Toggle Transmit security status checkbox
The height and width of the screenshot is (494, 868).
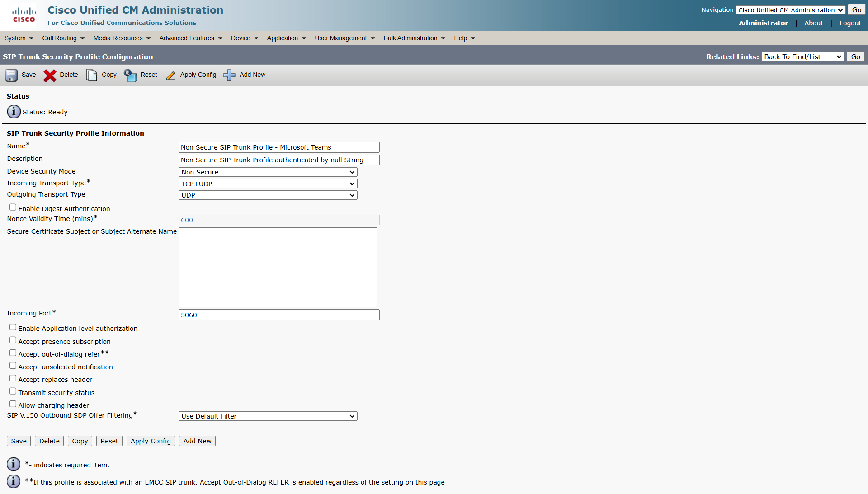13,391
